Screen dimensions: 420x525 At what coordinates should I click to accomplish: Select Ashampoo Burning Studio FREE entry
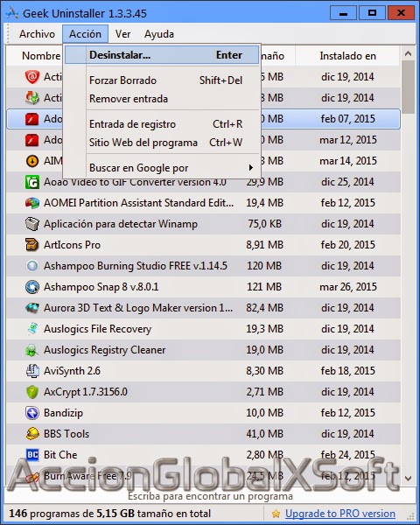click(203, 266)
